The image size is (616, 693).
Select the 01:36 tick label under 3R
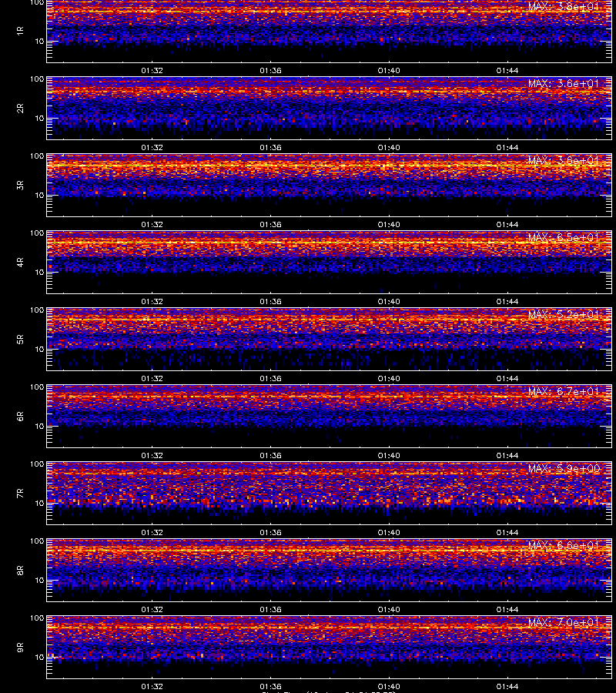pos(270,225)
